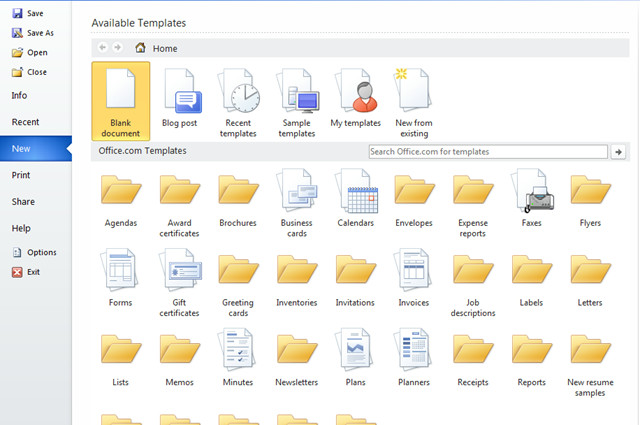
Task: Open the Info tab
Action: point(19,95)
